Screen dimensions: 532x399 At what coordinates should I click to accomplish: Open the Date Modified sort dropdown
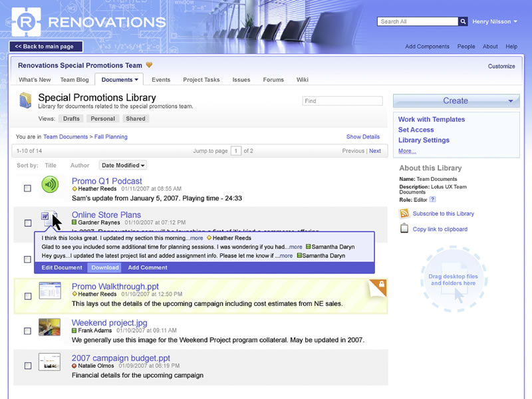[123, 166]
